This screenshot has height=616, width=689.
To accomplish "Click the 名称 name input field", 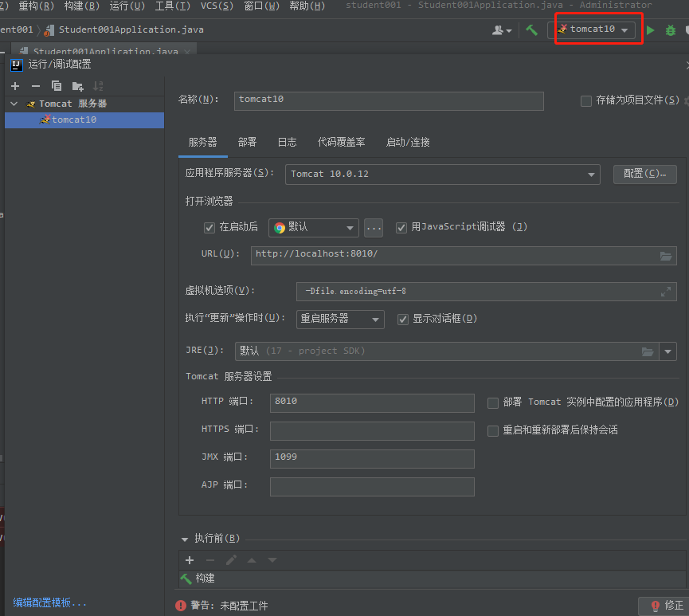I will [389, 101].
